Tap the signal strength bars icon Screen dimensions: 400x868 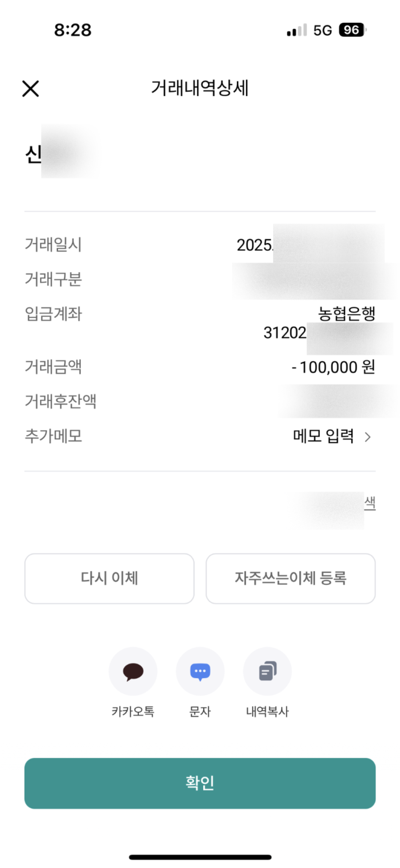pos(297,30)
